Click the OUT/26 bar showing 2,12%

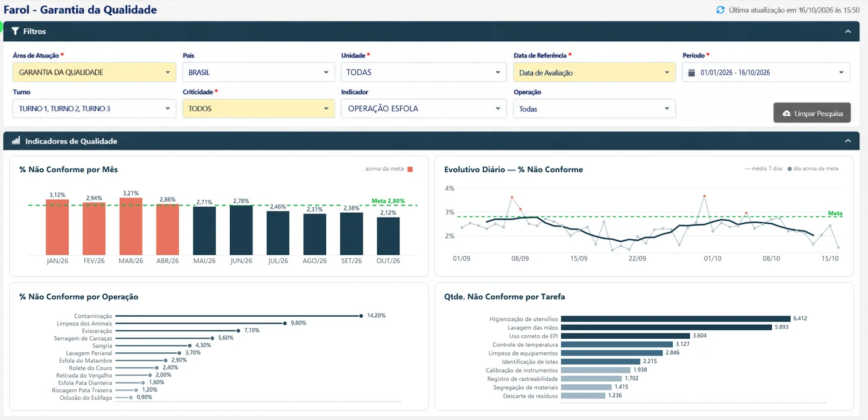coord(388,236)
